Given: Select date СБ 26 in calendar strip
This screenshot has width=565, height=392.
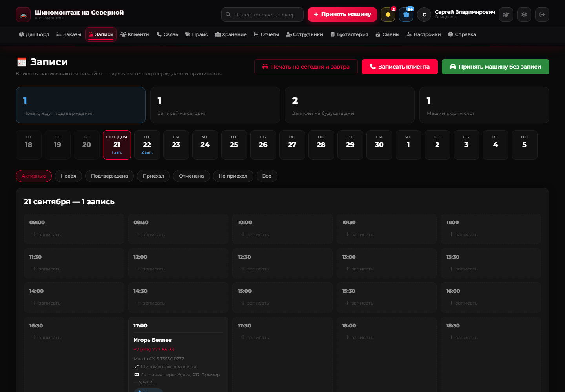Looking at the screenshot, I should pos(263,145).
